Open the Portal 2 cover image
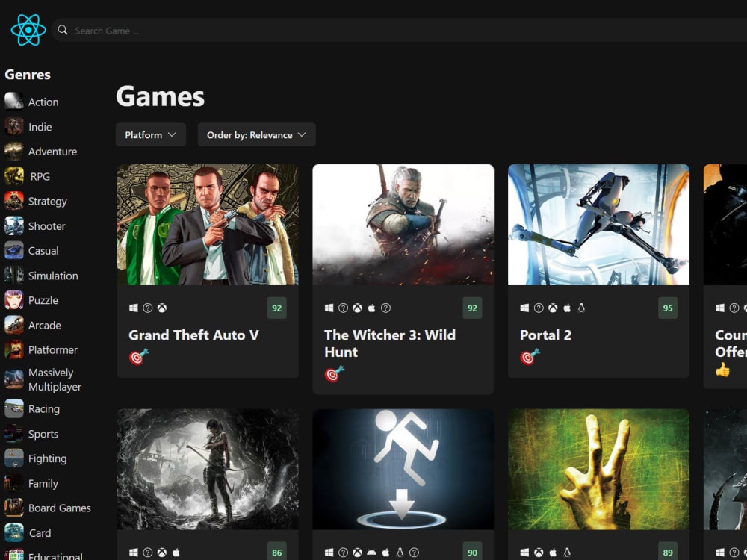 click(x=598, y=225)
